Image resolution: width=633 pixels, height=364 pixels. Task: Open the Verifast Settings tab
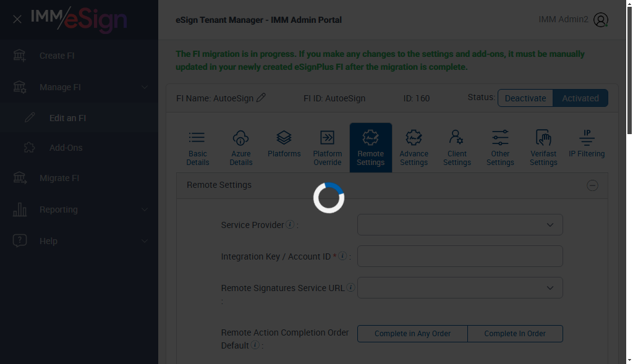(543, 148)
